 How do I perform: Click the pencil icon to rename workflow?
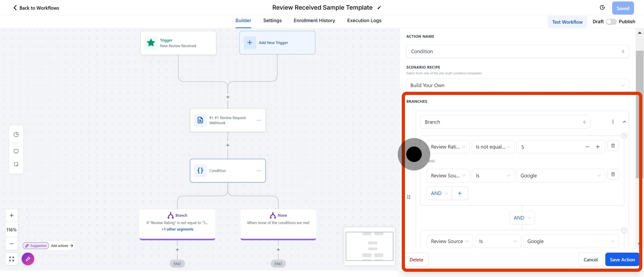pos(379,8)
